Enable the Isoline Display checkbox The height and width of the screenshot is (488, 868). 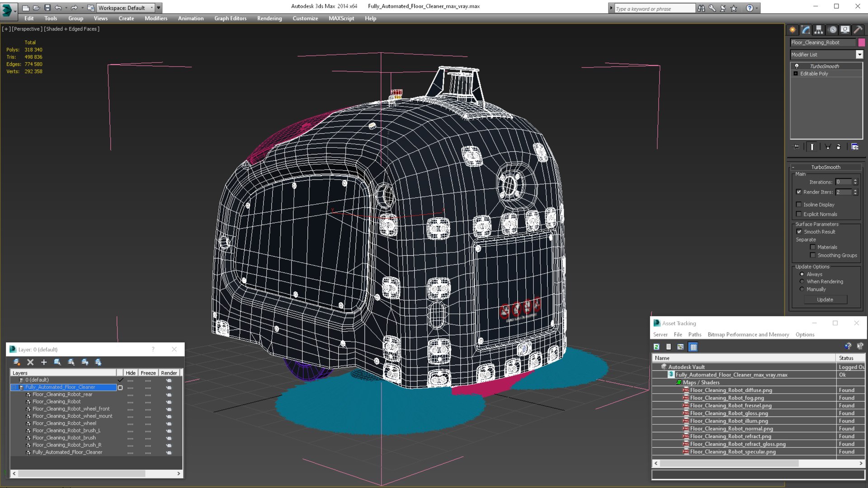(799, 204)
